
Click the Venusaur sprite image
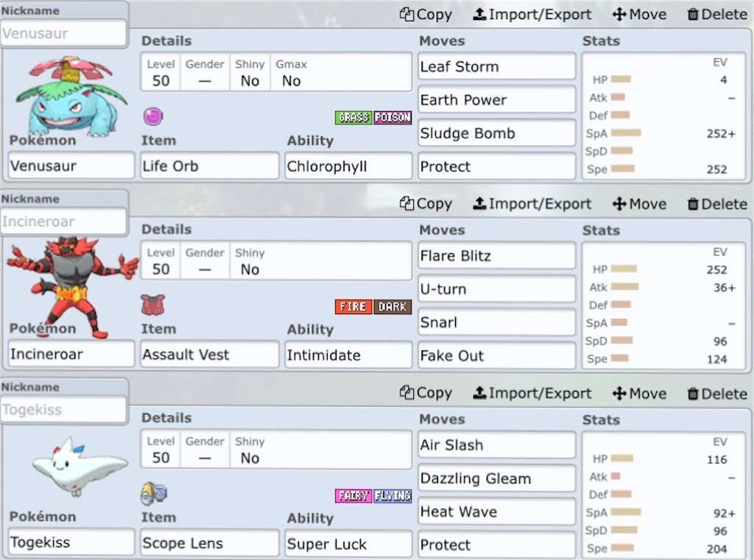(x=71, y=96)
